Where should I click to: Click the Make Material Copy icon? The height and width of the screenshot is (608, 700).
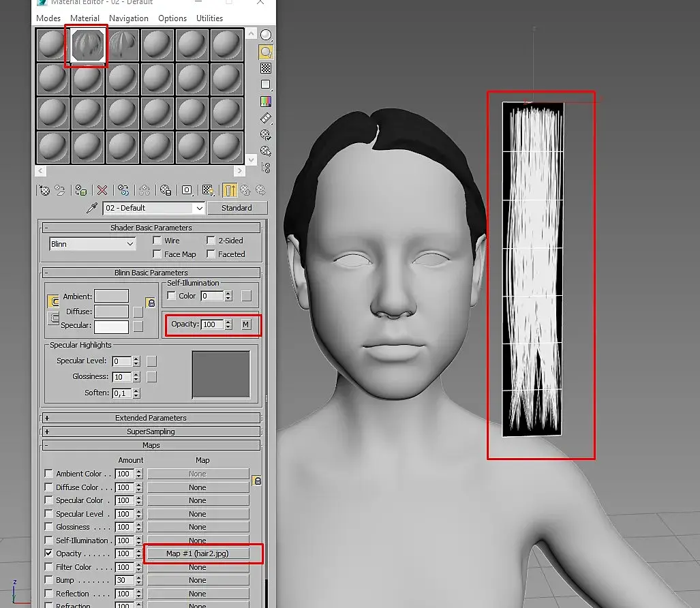pos(123,191)
